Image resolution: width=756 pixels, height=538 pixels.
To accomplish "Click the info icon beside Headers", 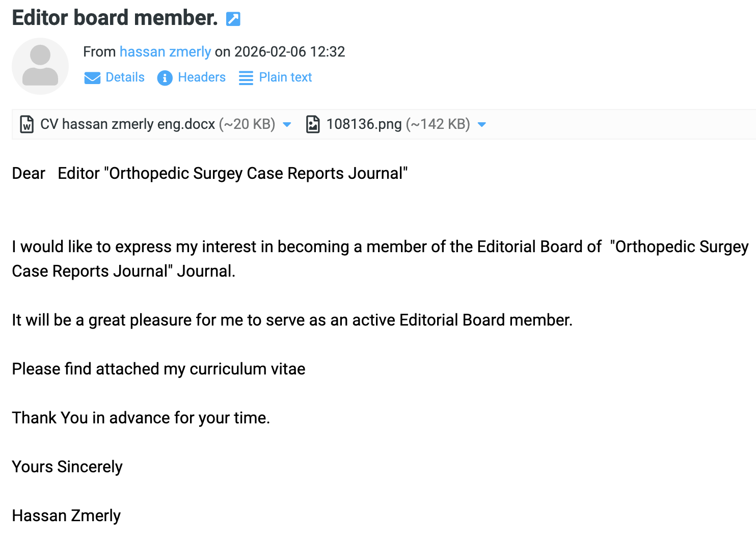I will (x=165, y=78).
